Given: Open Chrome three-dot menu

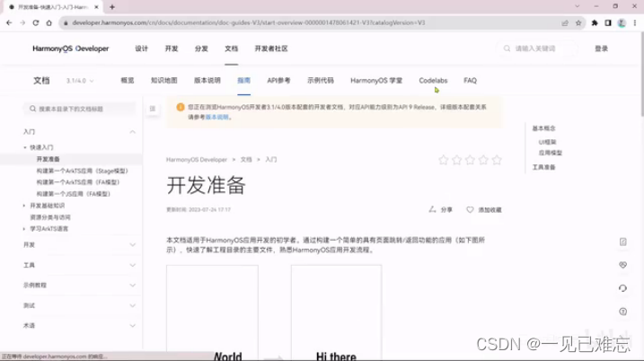Looking at the screenshot, I should click(x=635, y=23).
